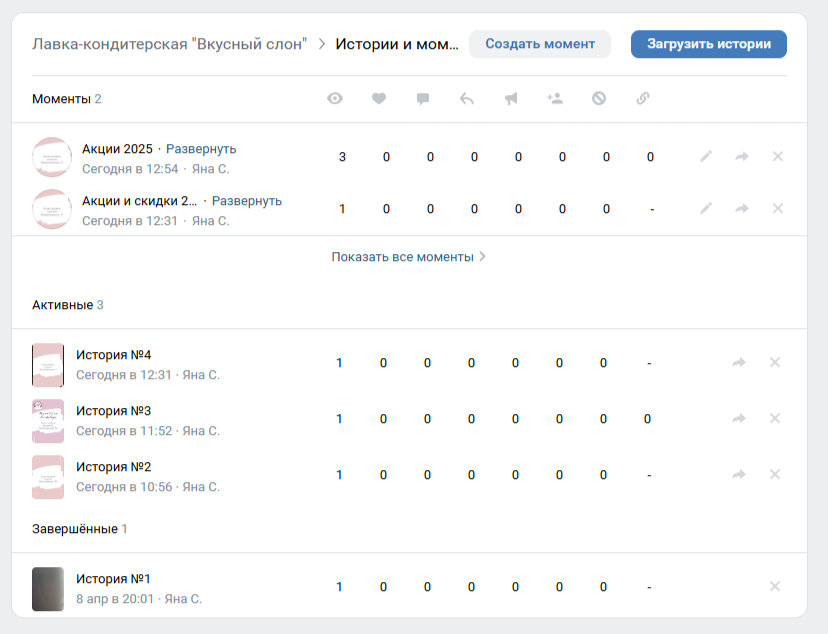This screenshot has height=634, width=828.
Task: Click the views eye column icon
Action: tap(335, 98)
